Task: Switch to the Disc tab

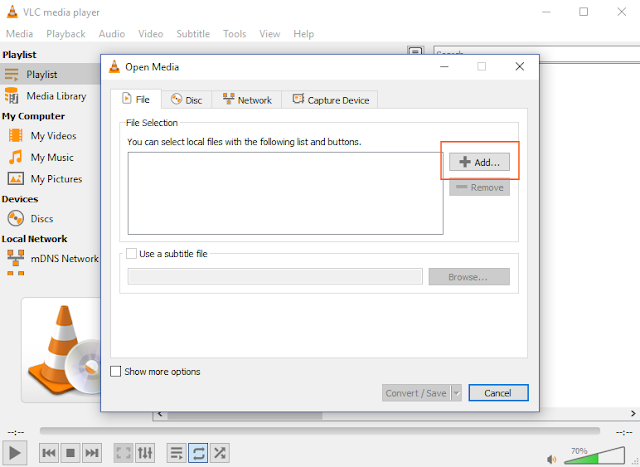Action: pos(187,100)
